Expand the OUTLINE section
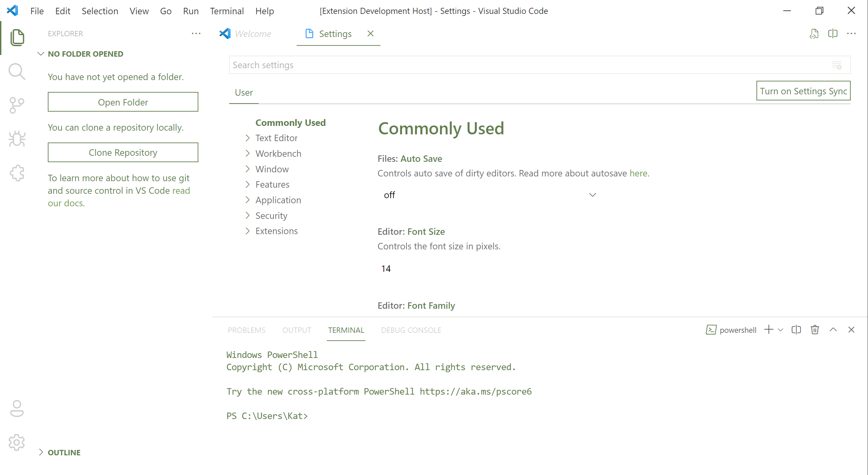The image size is (868, 475). click(64, 452)
